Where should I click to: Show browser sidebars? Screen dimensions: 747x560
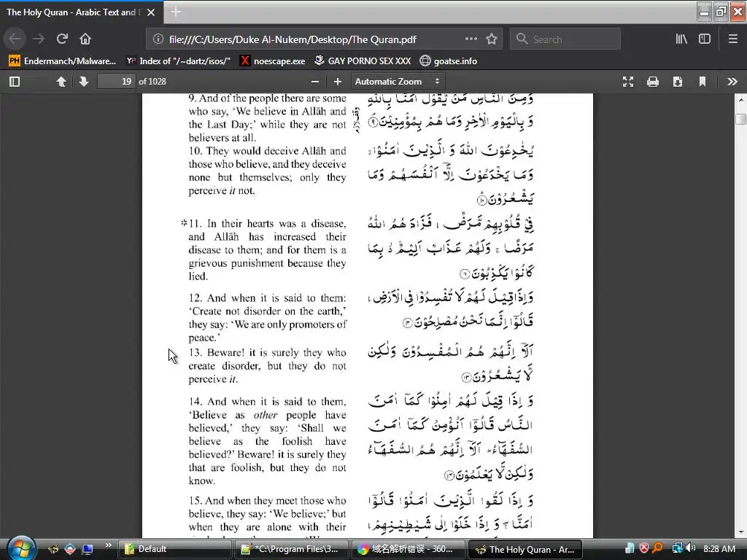(x=705, y=39)
